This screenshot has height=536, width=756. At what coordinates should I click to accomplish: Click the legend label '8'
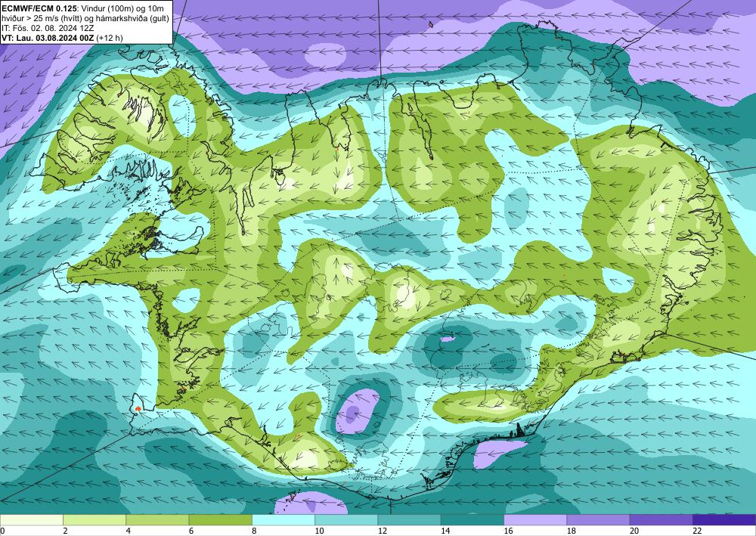[254, 531]
